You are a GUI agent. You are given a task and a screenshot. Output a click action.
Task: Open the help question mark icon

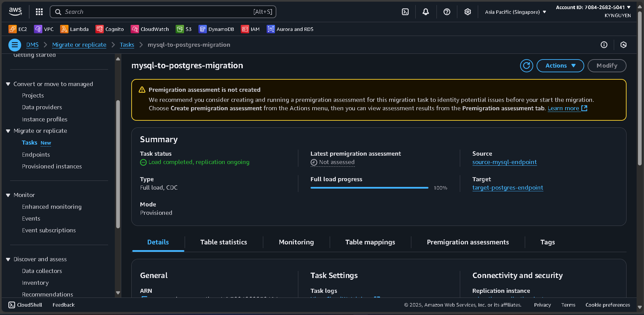pyautogui.click(x=447, y=12)
